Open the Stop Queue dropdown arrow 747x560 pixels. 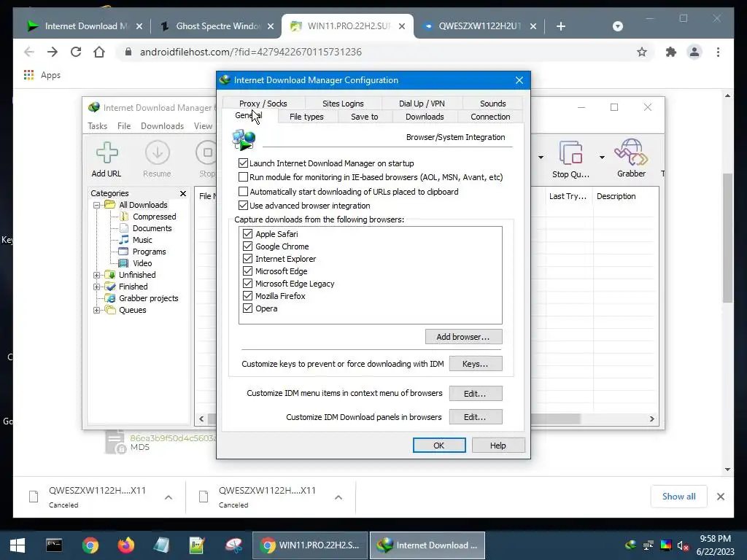click(602, 157)
